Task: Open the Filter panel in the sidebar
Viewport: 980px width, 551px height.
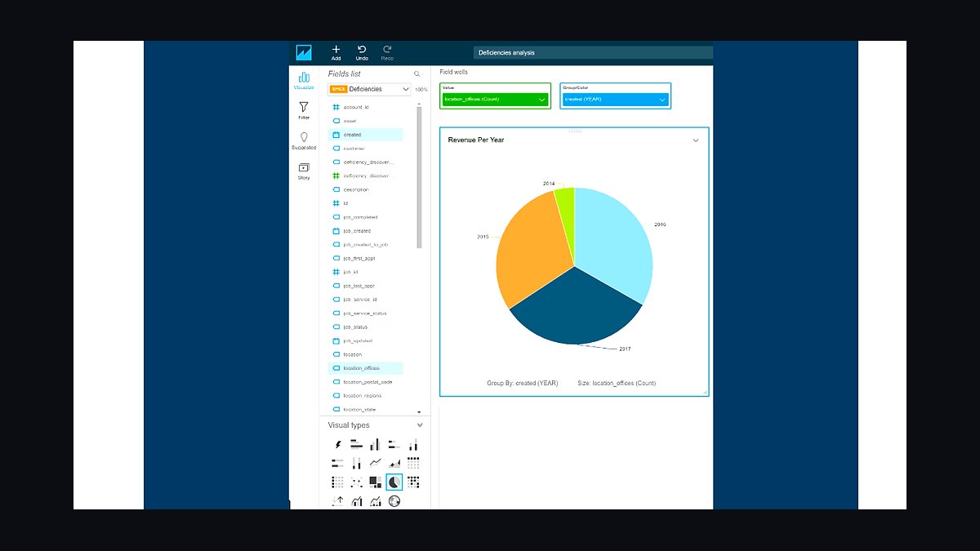Action: click(304, 110)
